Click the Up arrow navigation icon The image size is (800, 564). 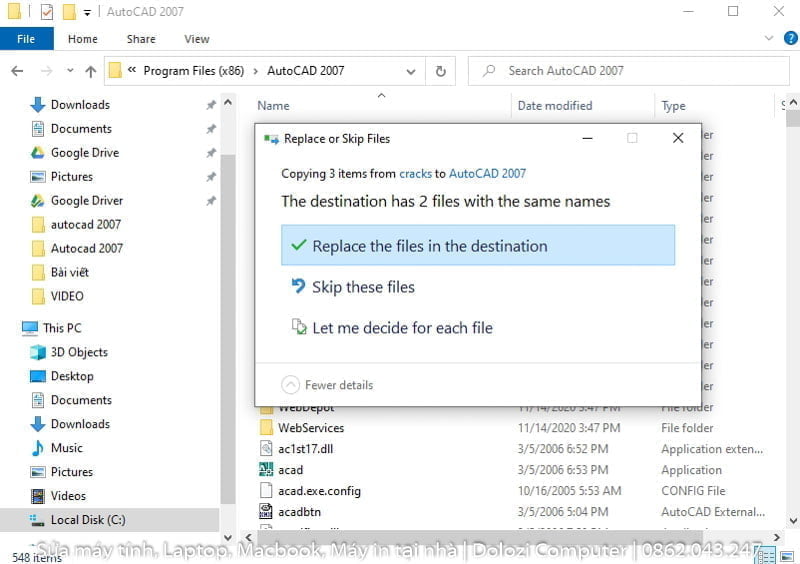coord(91,71)
